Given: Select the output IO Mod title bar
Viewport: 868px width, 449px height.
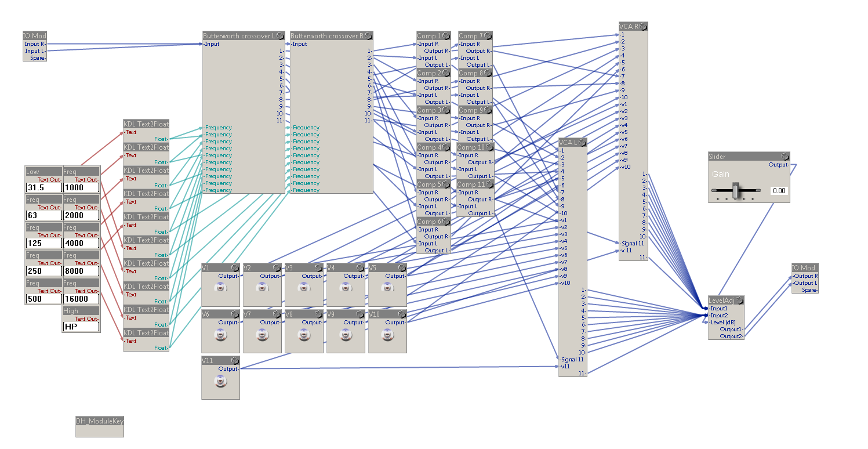Looking at the screenshot, I should [x=805, y=268].
